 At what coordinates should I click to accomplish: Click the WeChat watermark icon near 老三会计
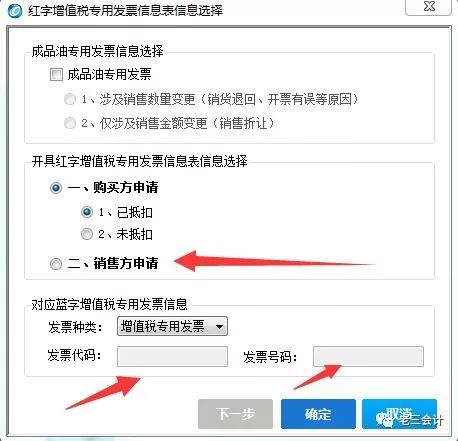383,419
